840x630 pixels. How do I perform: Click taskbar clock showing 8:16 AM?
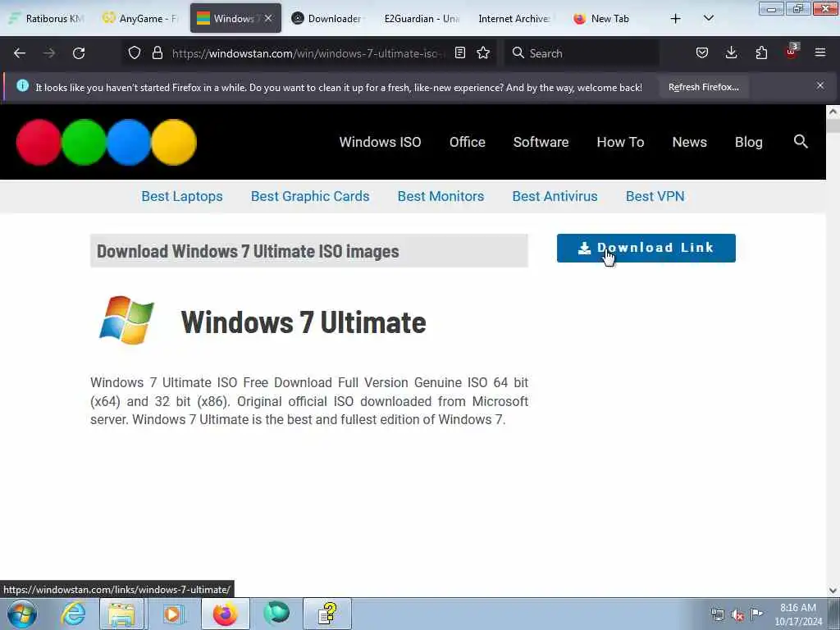point(798,614)
